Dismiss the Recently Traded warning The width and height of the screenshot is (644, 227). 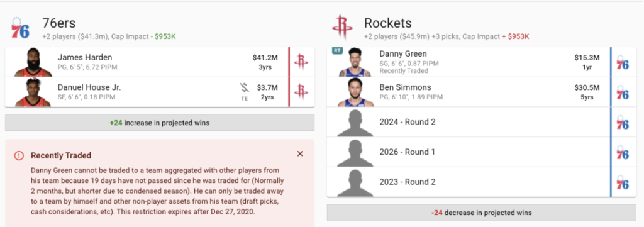pos(300,153)
